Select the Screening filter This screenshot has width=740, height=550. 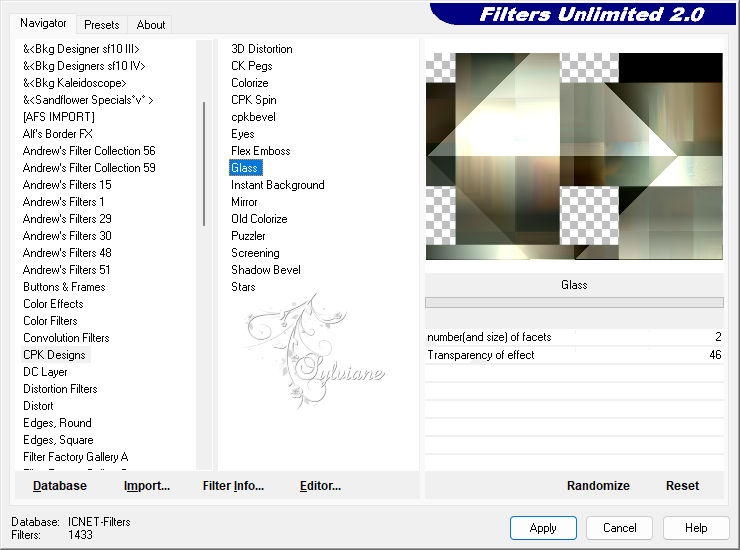tap(255, 253)
